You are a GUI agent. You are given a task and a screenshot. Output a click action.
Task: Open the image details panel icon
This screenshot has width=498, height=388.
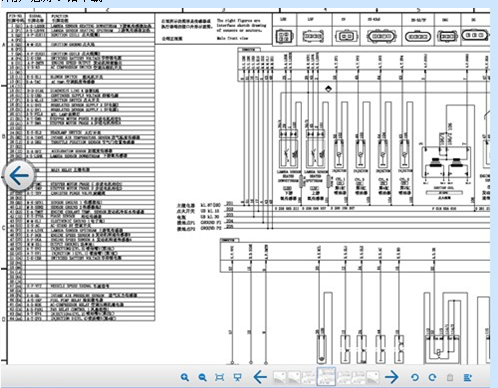(468, 377)
